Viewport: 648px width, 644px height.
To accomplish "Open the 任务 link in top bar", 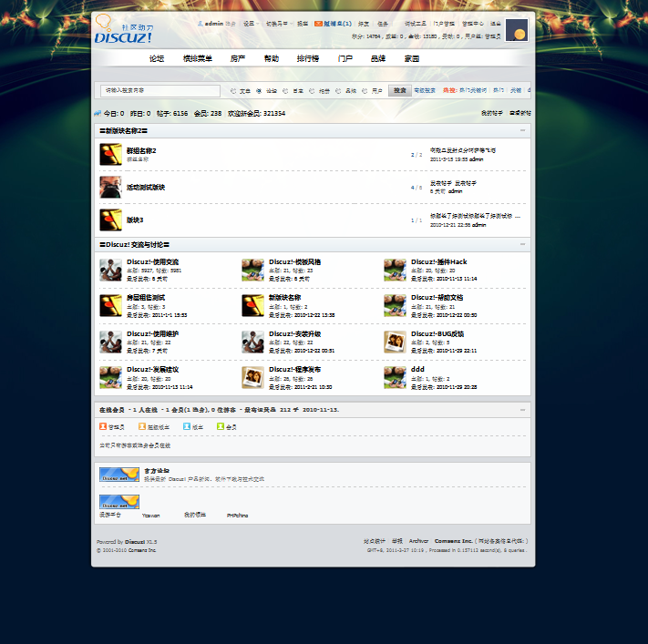I will pos(383,24).
